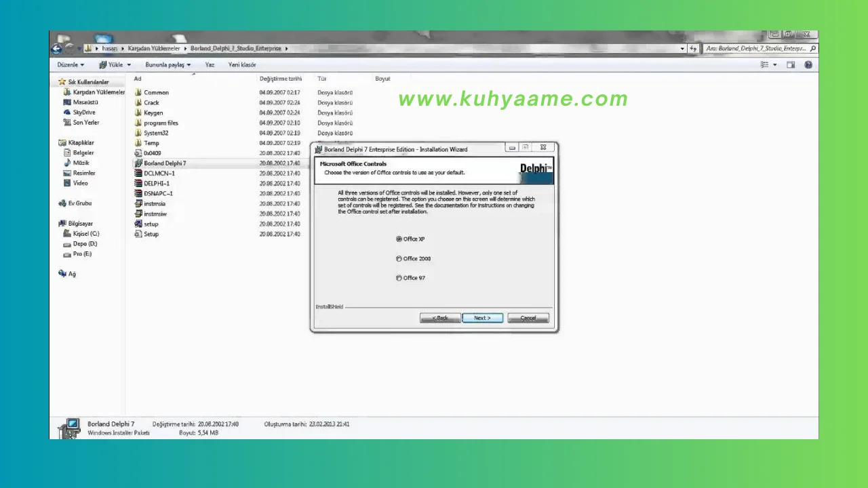Viewport: 868px width, 488px height.
Task: Select the Common folder icon
Action: (138, 92)
